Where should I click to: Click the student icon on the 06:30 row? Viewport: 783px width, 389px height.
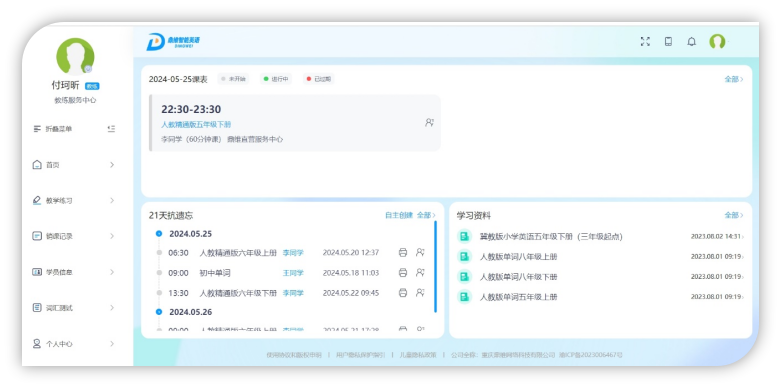tap(420, 253)
